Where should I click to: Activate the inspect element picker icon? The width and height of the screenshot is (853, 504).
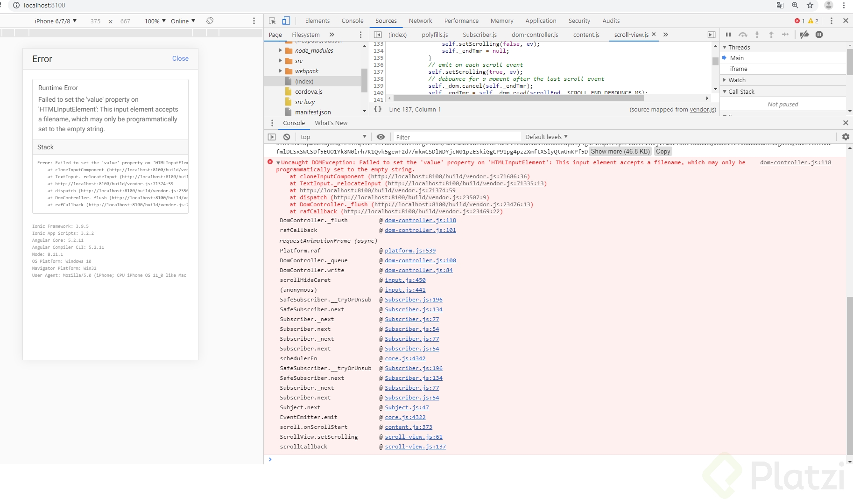272,21
